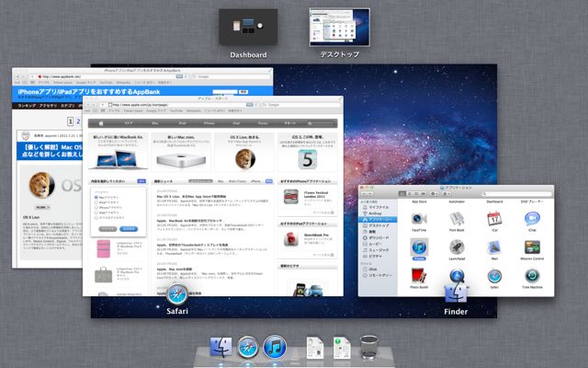The width and height of the screenshot is (588, 368).
Task: Select the Font Book app icon in Finder
Action: [x=457, y=219]
